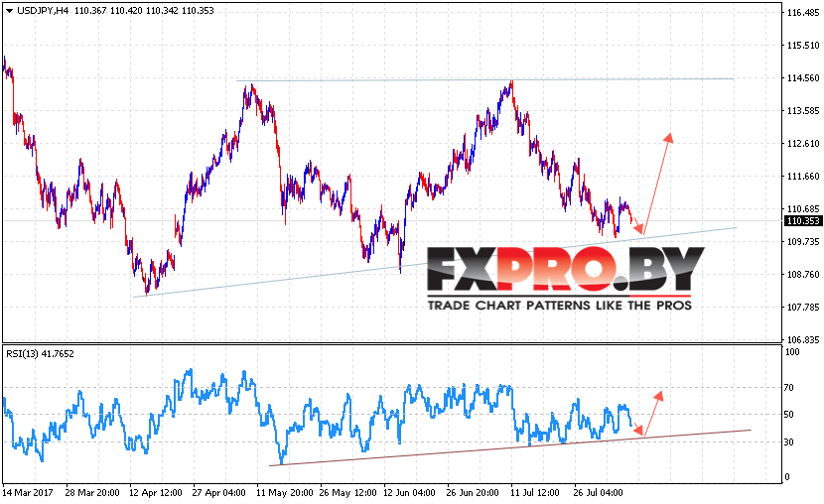Click price axis value 107.785

[x=803, y=308]
